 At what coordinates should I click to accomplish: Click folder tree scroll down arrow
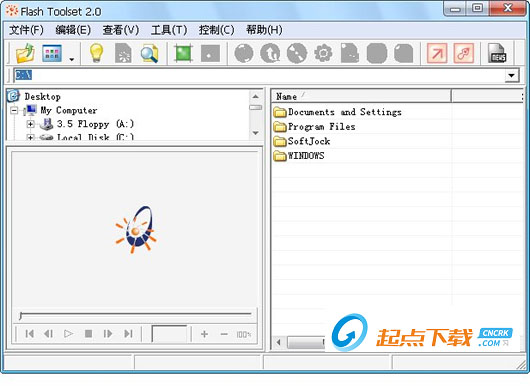[256, 133]
